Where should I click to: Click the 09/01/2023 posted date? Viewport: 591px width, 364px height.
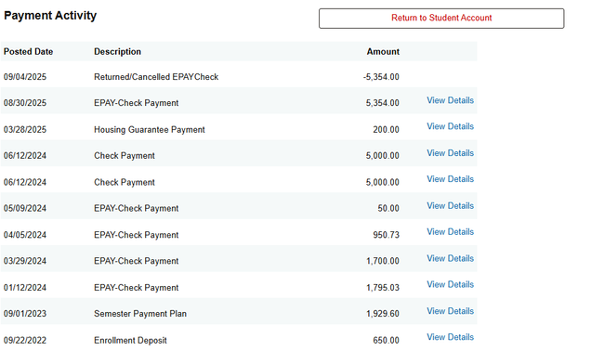[x=25, y=314]
